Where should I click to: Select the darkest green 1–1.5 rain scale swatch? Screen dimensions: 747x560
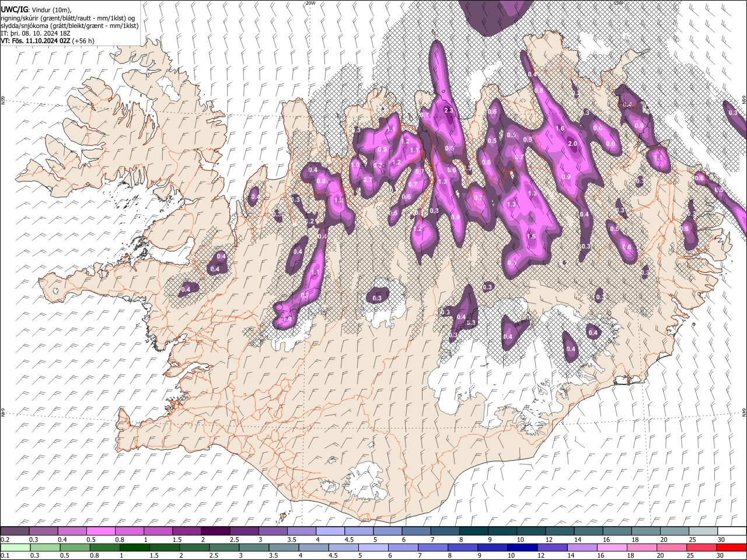click(135, 547)
